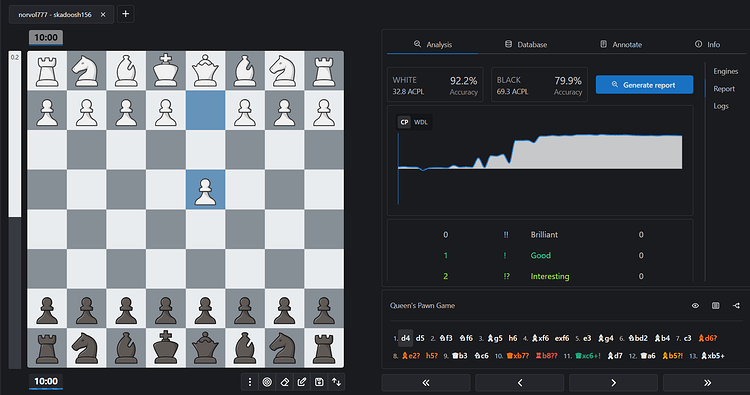Click the eraser icon to clear drawings

[285, 382]
